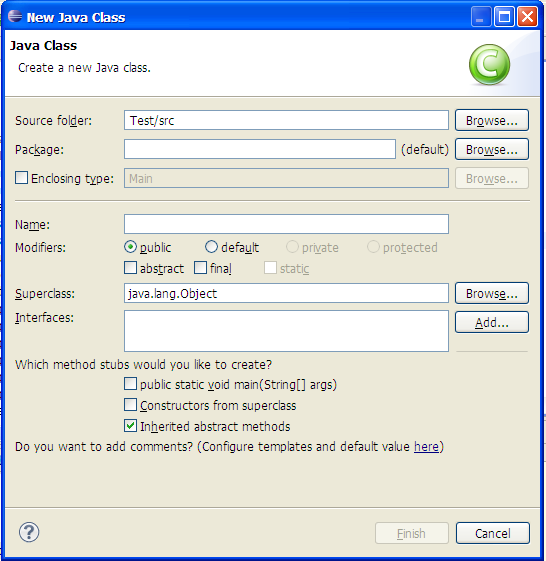Click the 'Java Class' heading text
546x561 pixels.
coord(43,45)
